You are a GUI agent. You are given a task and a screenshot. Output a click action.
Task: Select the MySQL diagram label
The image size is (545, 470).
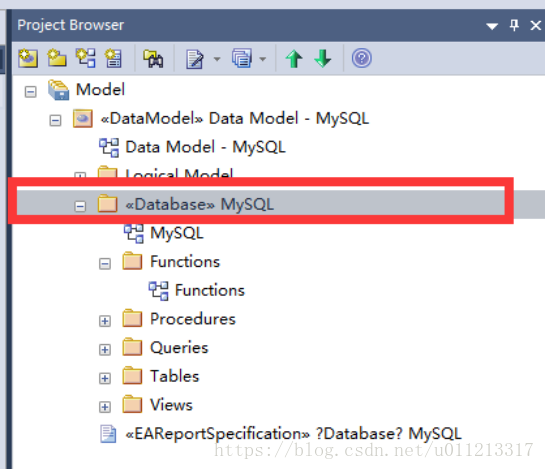coord(177,233)
